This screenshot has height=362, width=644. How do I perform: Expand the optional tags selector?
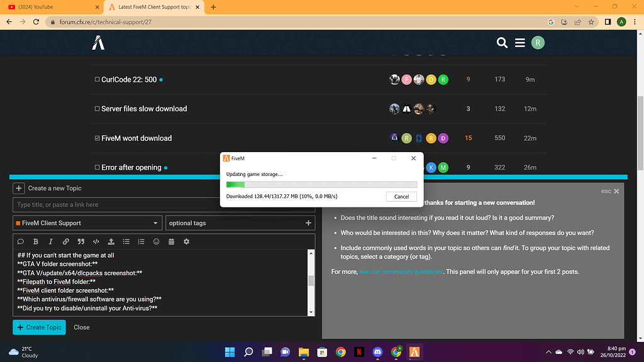(x=308, y=222)
